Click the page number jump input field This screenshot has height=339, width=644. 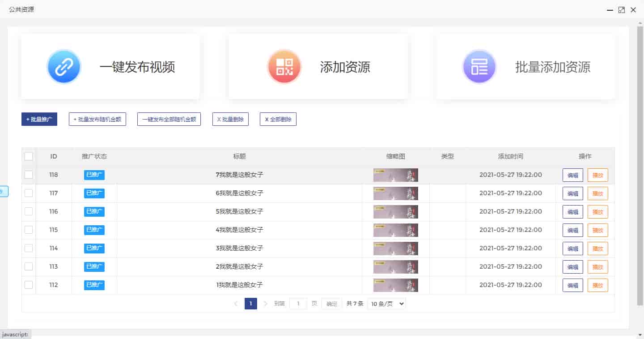[298, 304]
